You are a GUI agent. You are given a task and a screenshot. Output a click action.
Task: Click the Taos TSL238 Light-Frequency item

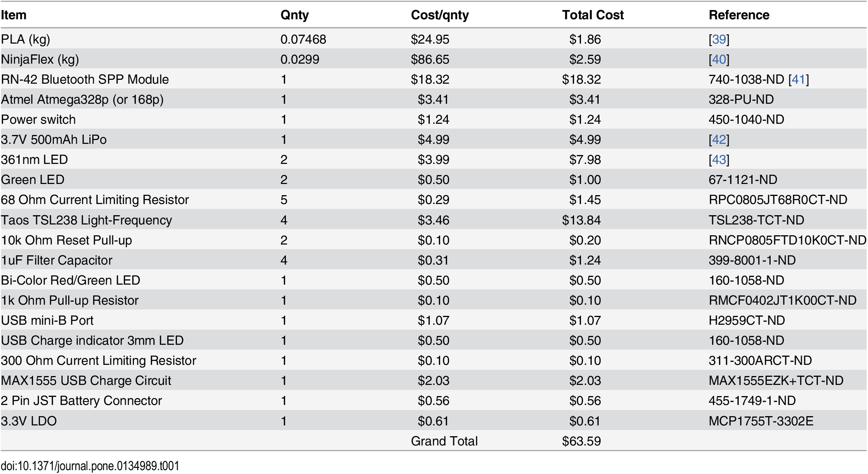tap(86, 220)
